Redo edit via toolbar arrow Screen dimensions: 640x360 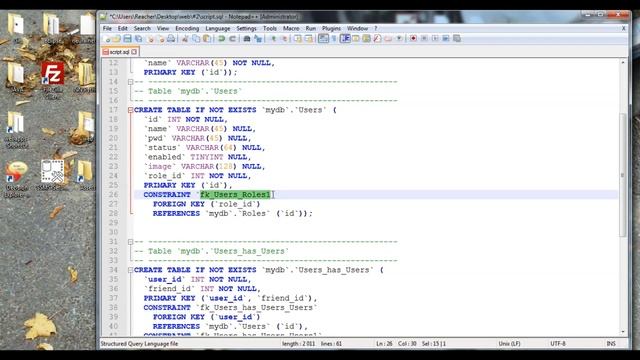point(232,38)
